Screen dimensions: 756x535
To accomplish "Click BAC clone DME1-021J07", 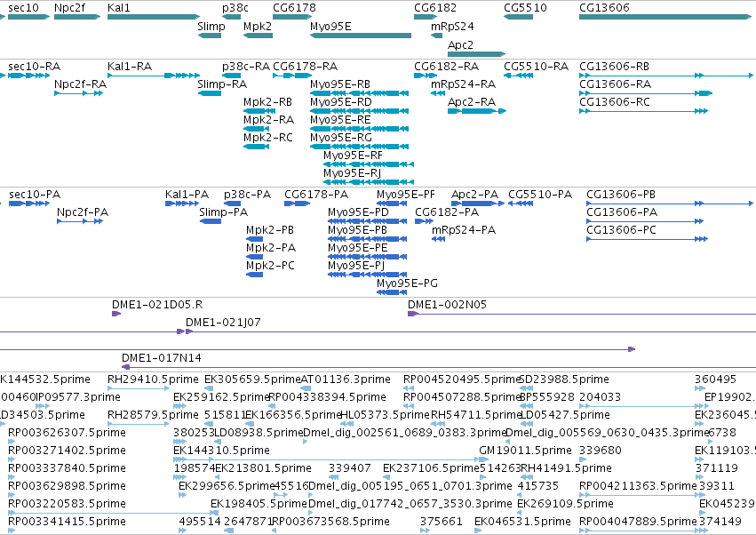I will [223, 323].
